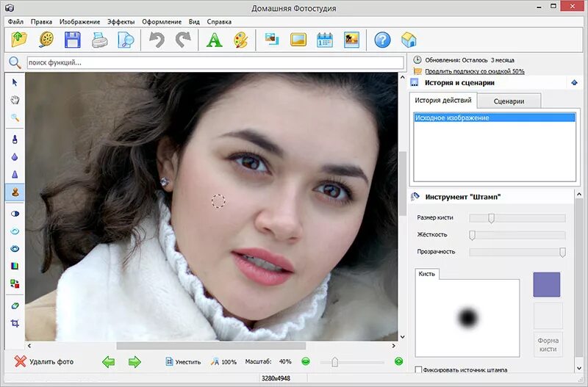Enable Фиксировать источник штампа checkbox
The width and height of the screenshot is (588, 387).
418,370
